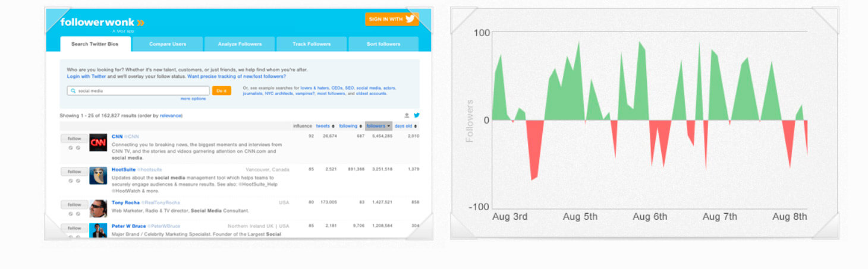
Task: Click Peter W Bruce's profile picture
Action: pyautogui.click(x=98, y=230)
